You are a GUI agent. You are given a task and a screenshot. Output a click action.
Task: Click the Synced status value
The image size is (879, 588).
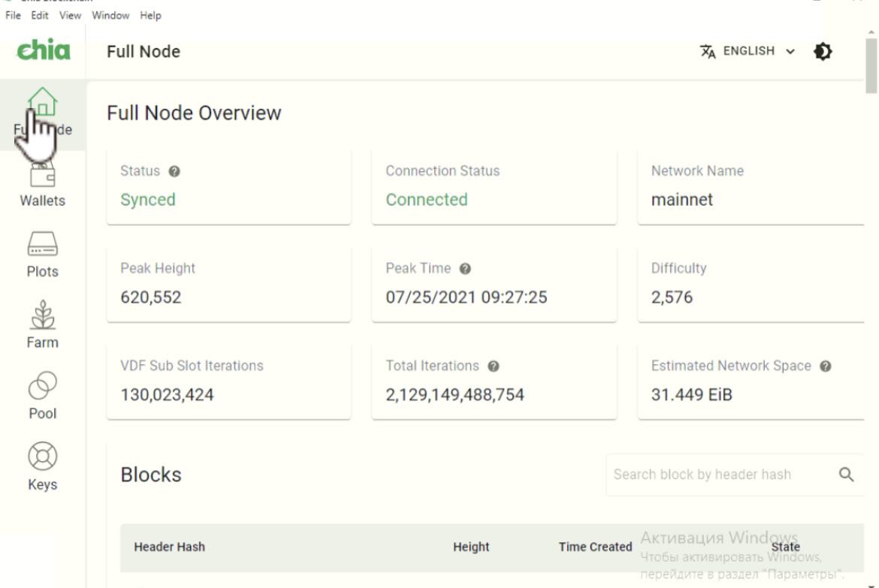[x=148, y=200]
